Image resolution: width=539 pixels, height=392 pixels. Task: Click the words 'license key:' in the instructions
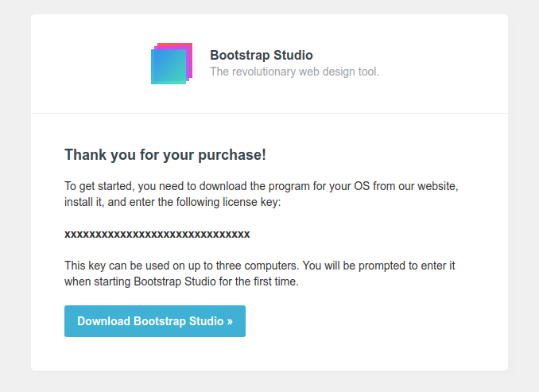pyautogui.click(x=253, y=202)
